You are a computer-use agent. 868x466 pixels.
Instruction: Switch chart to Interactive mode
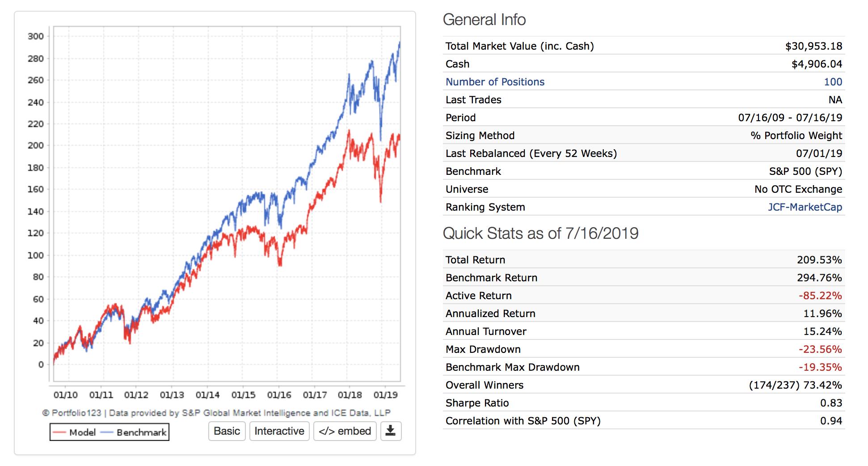279,431
